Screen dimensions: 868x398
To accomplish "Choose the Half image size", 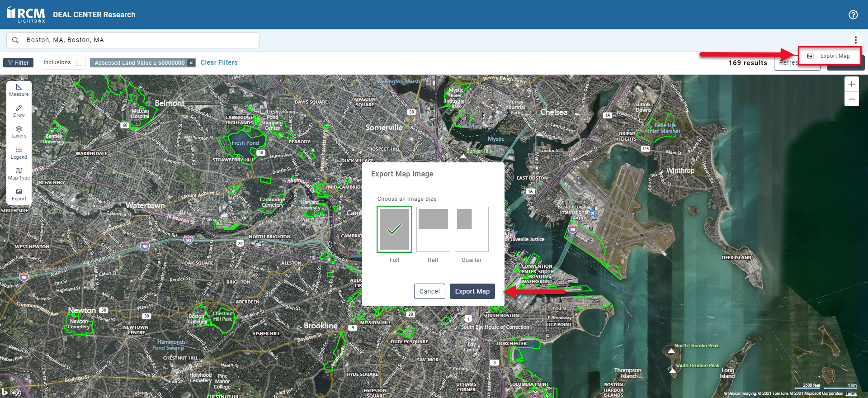I will click(x=433, y=229).
